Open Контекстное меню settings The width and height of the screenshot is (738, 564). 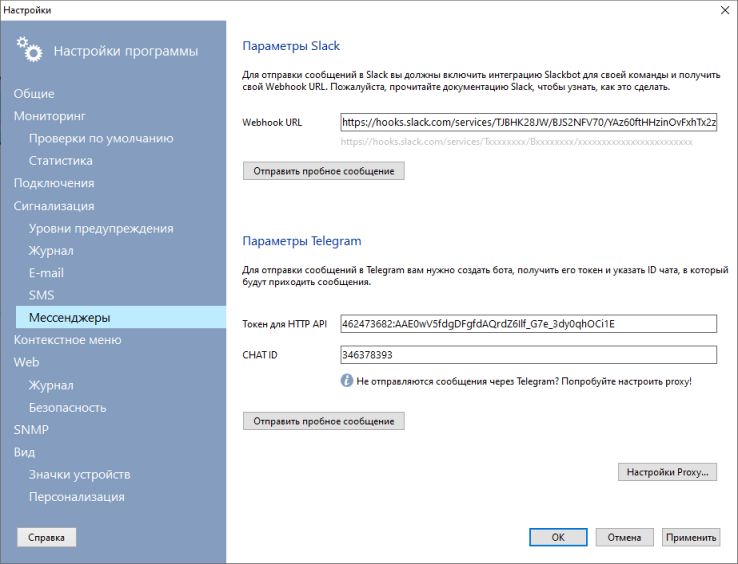[67, 340]
